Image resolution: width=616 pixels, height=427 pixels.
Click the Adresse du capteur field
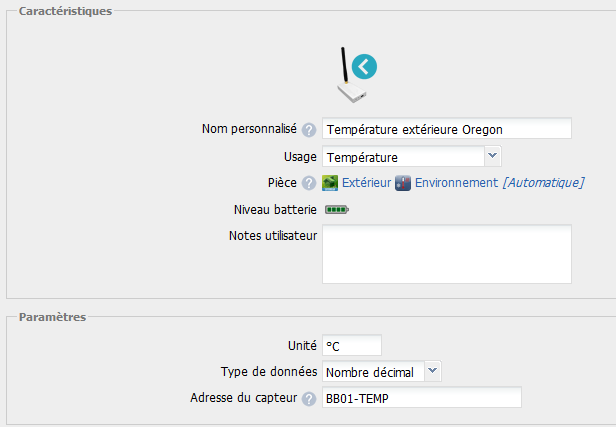(421, 398)
